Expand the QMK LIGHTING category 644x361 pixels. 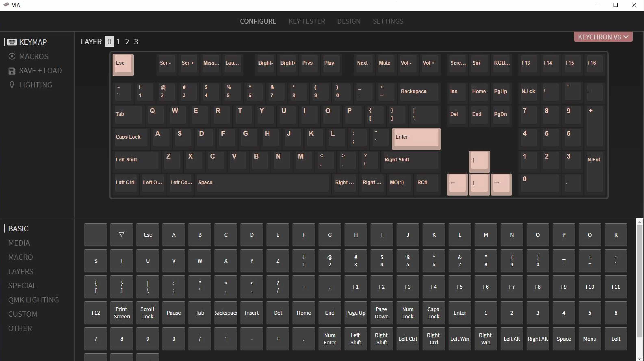(34, 300)
